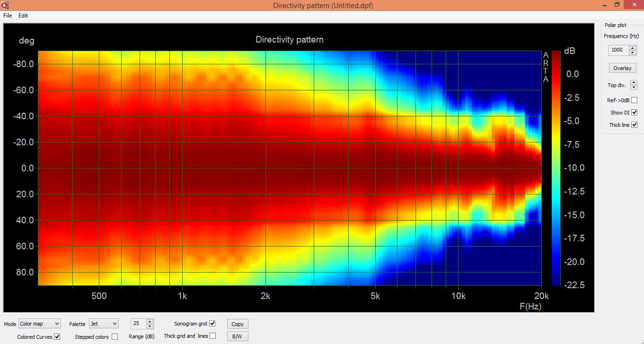Image resolution: width=644 pixels, height=344 pixels.
Task: Open the Edit menu
Action: click(x=23, y=16)
